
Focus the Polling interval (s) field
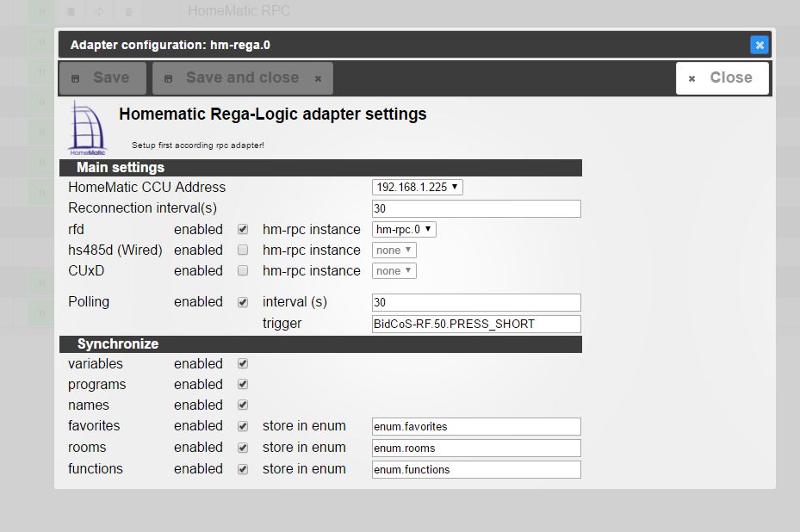click(x=476, y=302)
